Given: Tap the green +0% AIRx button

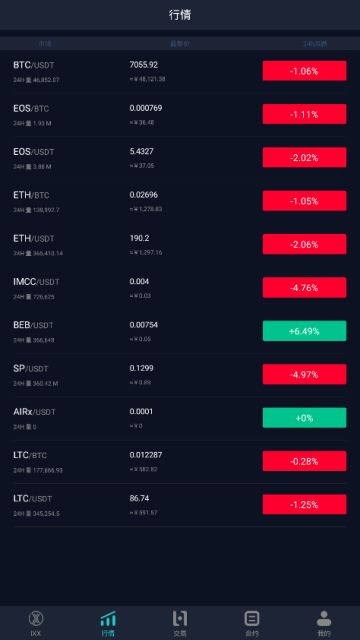Looking at the screenshot, I should point(304,418).
